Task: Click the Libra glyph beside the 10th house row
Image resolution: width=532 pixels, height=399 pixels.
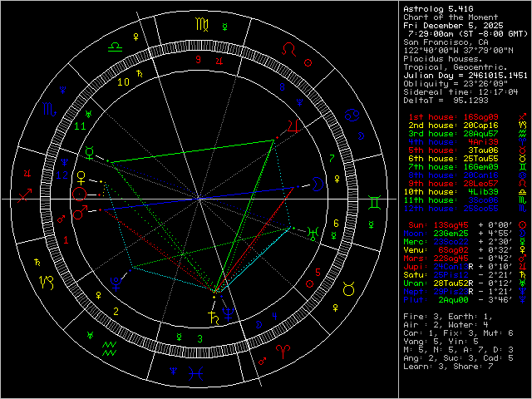Action: click(523, 192)
